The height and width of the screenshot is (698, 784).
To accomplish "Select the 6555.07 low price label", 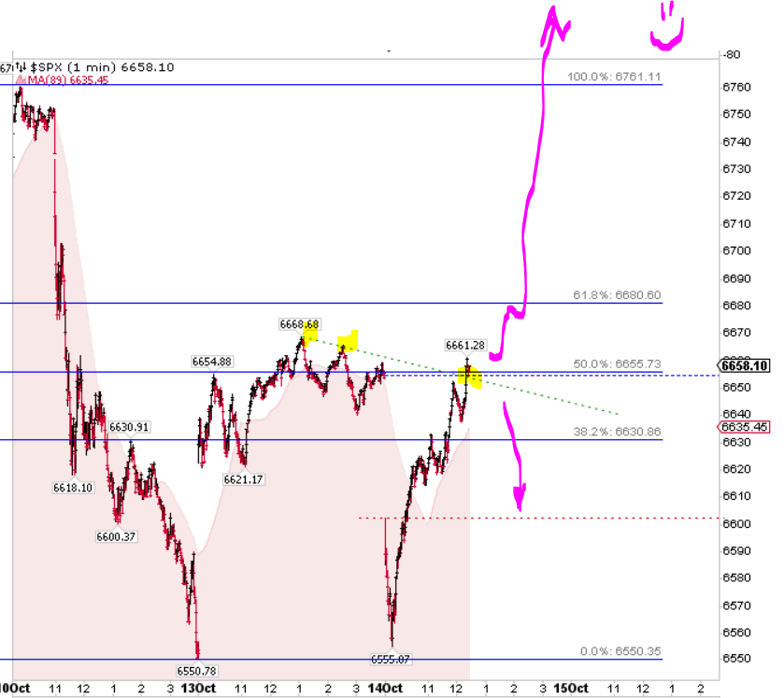I will click(390, 660).
